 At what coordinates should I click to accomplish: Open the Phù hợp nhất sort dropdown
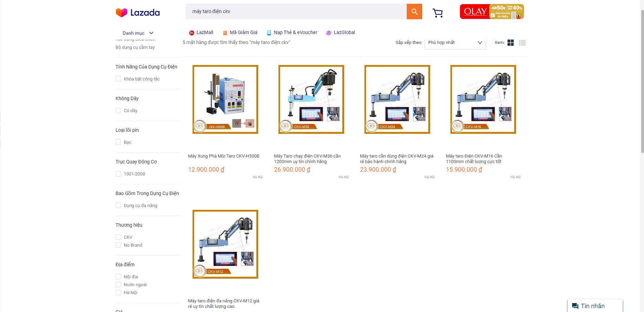[455, 43]
